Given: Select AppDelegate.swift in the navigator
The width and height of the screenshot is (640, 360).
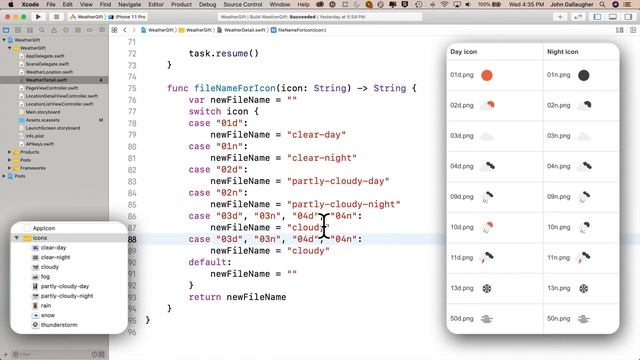Looking at the screenshot, I should 45,56.
